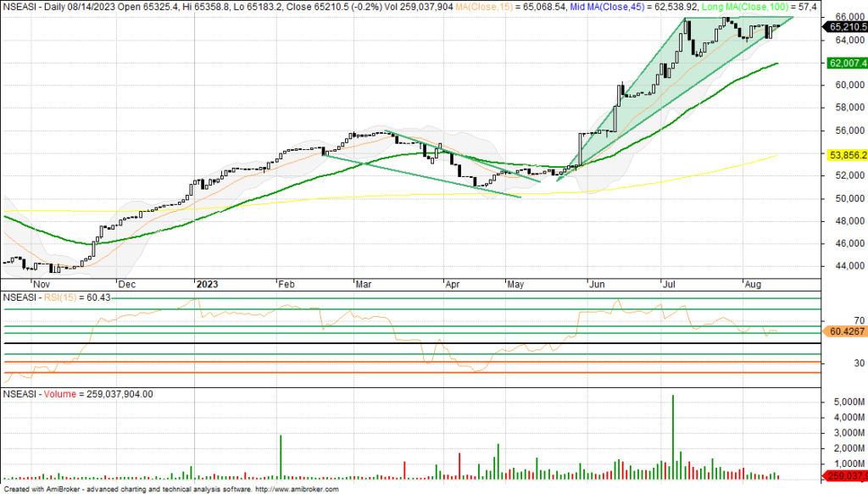This screenshot has width=868, height=494.
Task: Click the NSEASI Volume pane title
Action: [78, 394]
